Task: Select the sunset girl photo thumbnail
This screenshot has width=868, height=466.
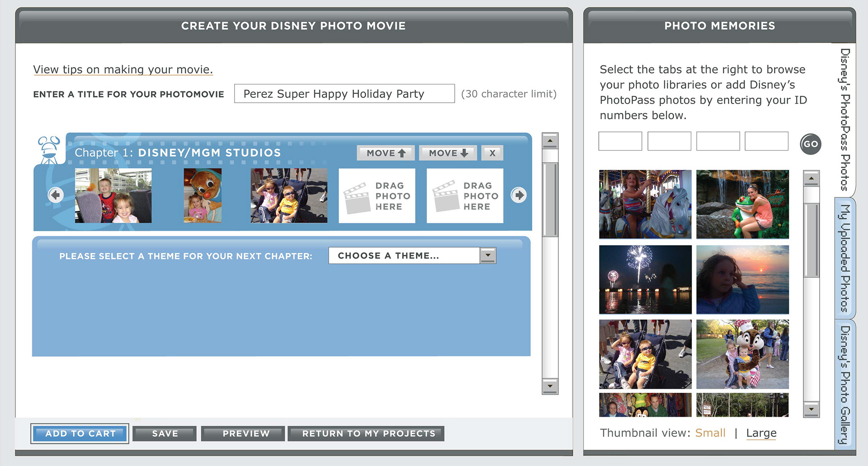Action: pyautogui.click(x=742, y=279)
